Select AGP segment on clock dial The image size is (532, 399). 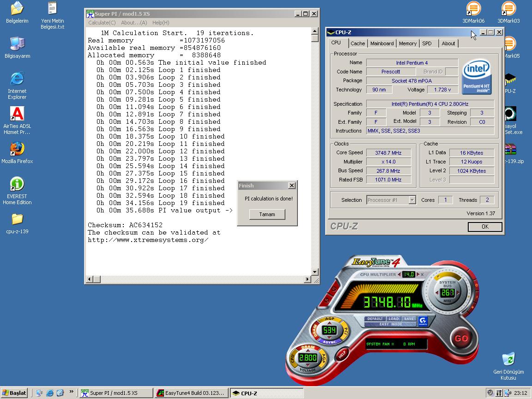[330, 319]
